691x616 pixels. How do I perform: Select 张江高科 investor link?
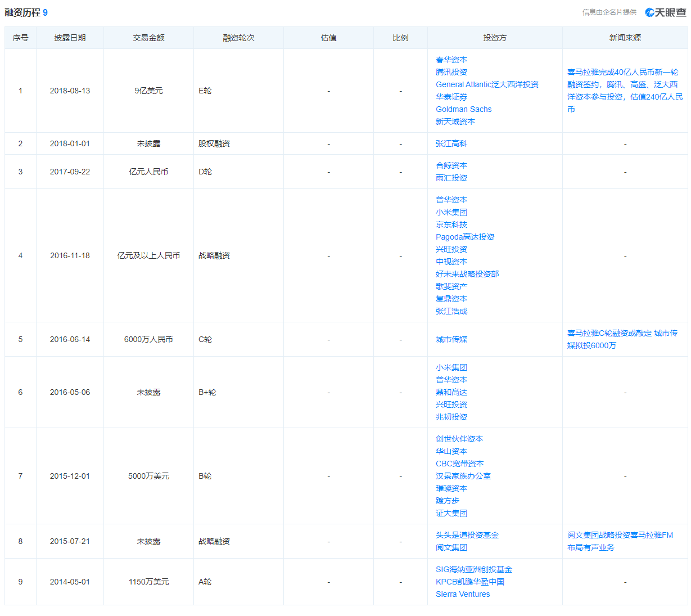click(451, 143)
